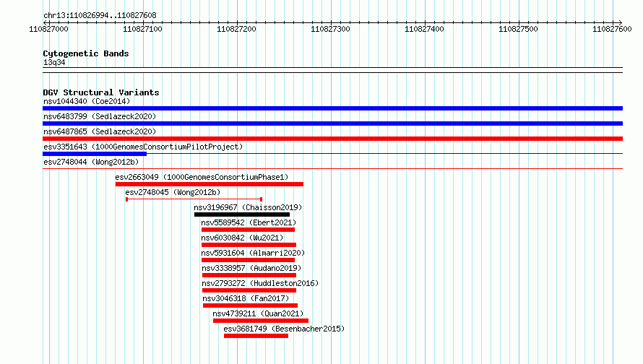This screenshot has width=643, height=364.
Task: Click the 13q34 band label
Action: [54, 62]
